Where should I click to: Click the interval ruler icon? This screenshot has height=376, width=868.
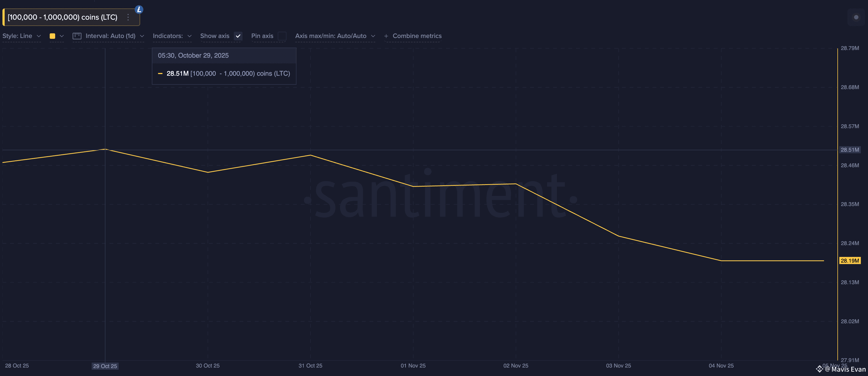point(77,36)
